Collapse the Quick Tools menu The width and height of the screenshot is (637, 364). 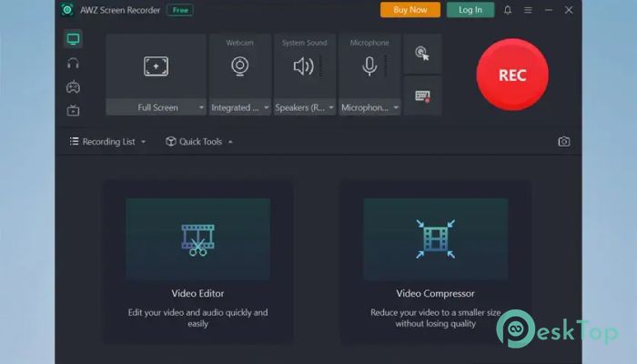click(x=199, y=141)
